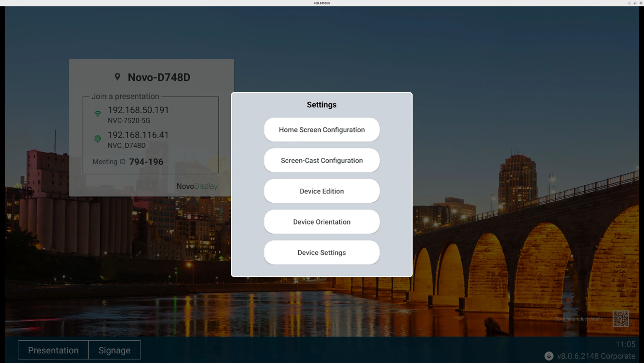Close the ND-M1000 window
The image size is (644, 363).
(641, 3)
